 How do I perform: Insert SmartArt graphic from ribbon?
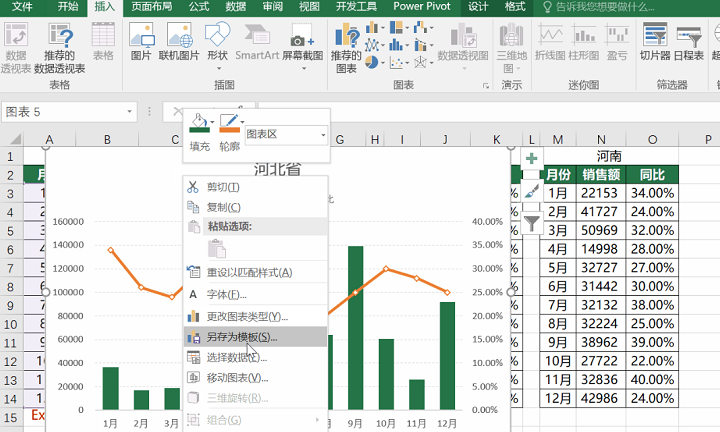[257, 43]
